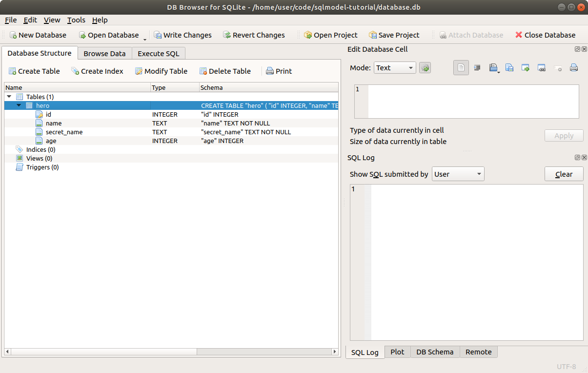588x373 pixels.
Task: Click the indent/format icon in the cell editor
Action: 477,68
